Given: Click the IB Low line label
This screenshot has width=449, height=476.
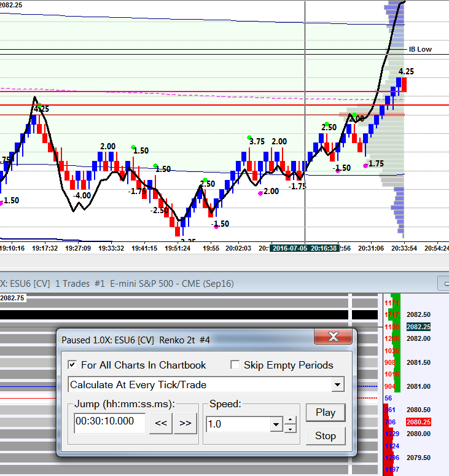Looking at the screenshot, I should pyautogui.click(x=420, y=49).
